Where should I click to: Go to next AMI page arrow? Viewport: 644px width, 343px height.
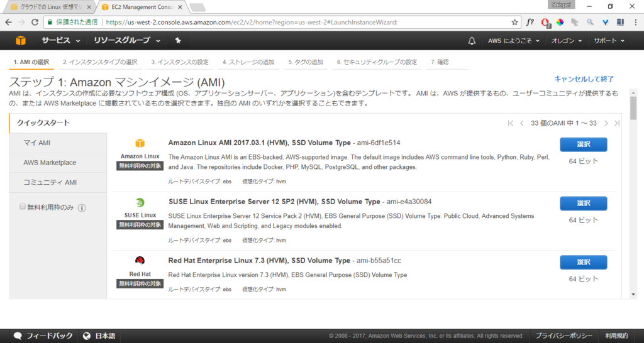[606, 123]
